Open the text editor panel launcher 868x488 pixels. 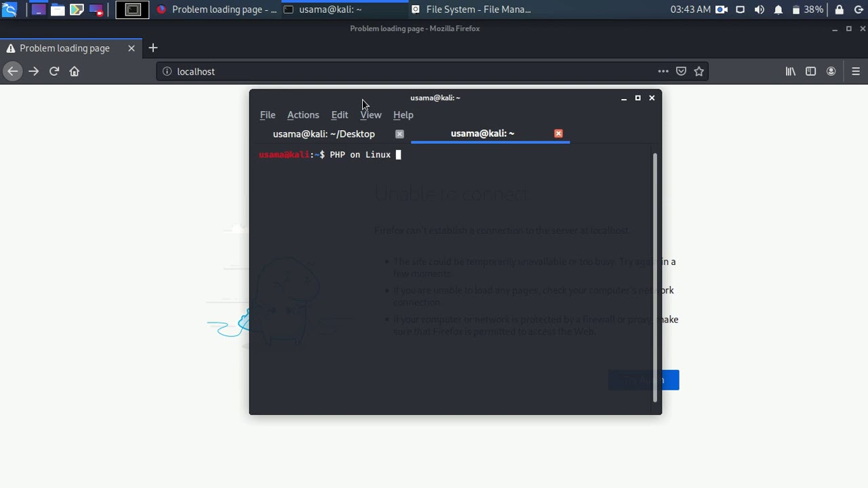tap(77, 9)
